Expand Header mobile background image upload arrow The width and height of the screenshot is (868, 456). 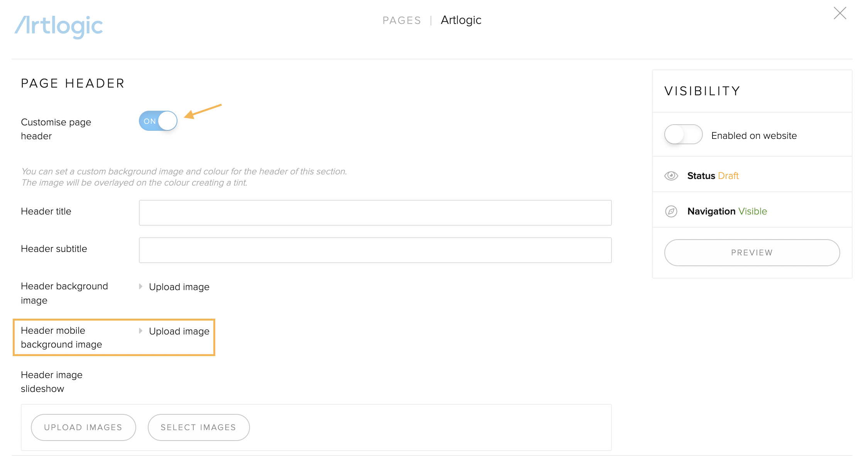point(141,331)
